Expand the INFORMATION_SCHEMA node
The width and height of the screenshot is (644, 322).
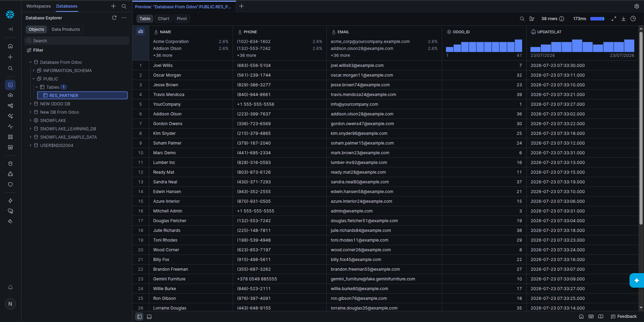point(34,70)
